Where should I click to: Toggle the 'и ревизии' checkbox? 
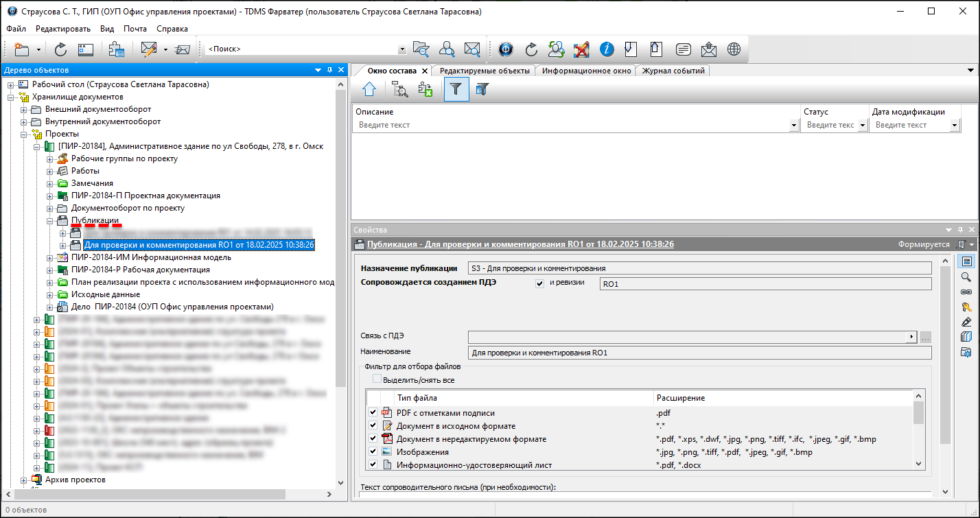coord(540,283)
